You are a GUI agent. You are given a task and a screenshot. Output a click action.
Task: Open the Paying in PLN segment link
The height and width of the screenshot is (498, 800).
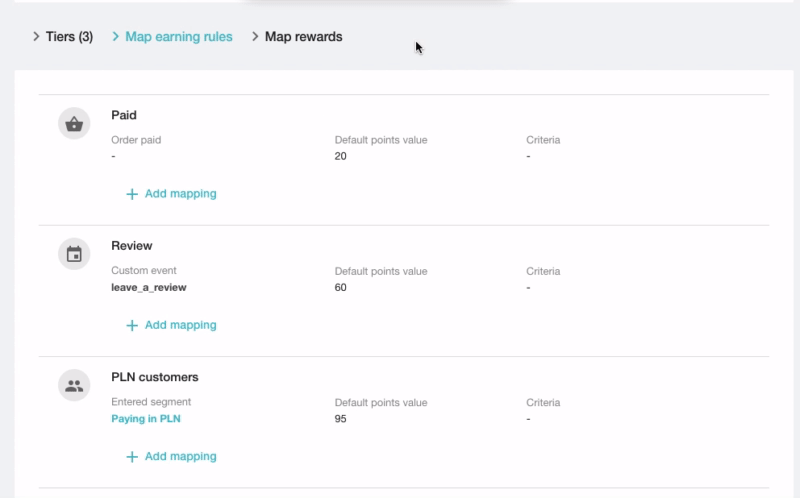[146, 419]
